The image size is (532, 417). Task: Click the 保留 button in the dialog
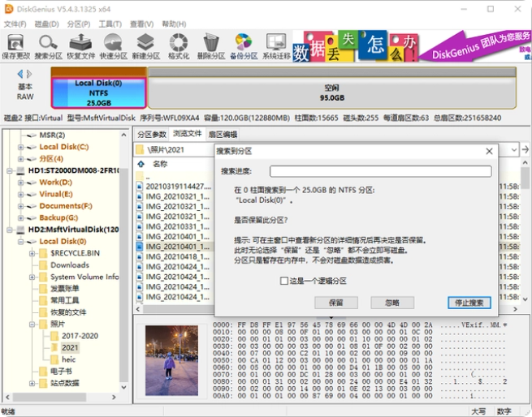pyautogui.click(x=335, y=303)
